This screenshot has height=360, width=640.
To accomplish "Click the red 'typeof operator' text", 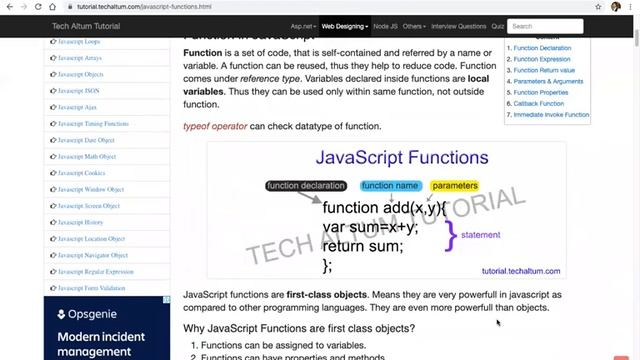I will [x=215, y=126].
